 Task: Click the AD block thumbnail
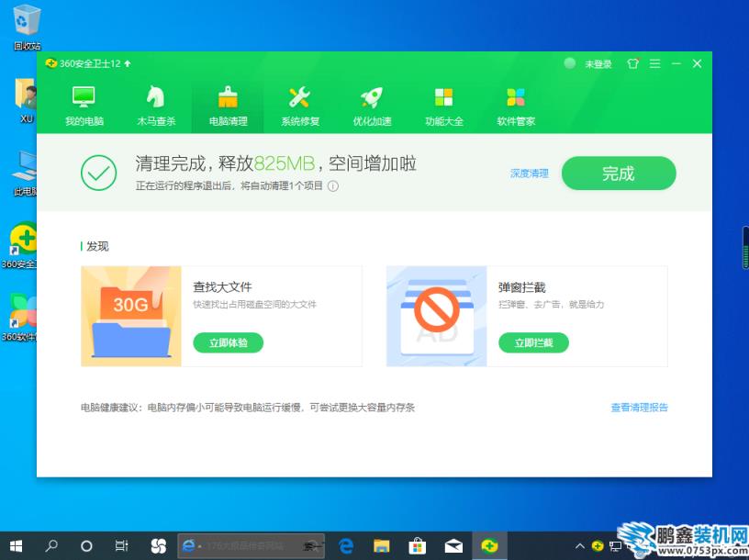(x=437, y=317)
